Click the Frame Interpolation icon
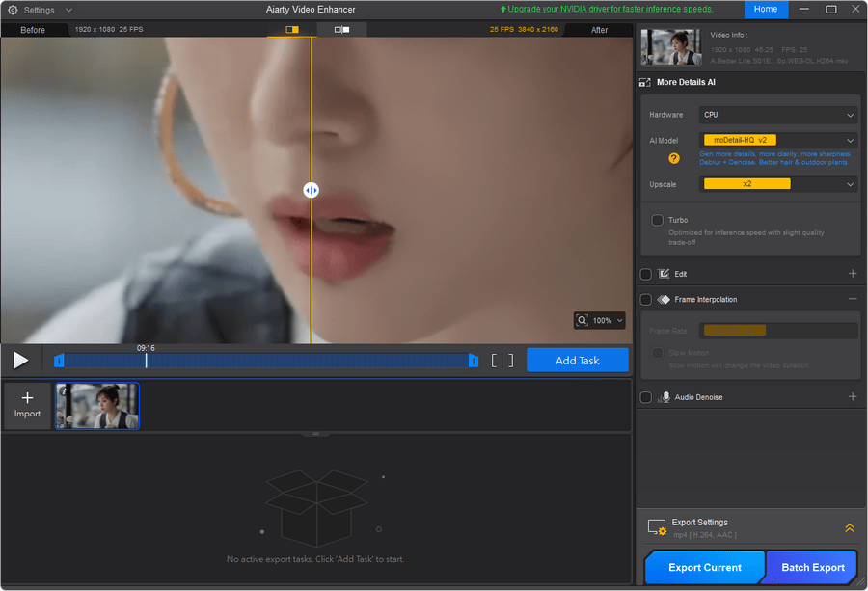The width and height of the screenshot is (868, 591). (x=664, y=300)
